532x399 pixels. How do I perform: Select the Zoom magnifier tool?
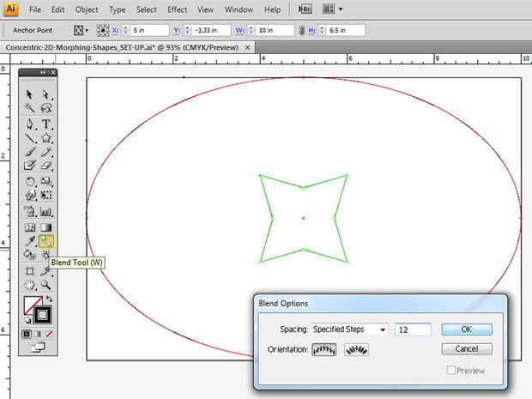pyautogui.click(x=45, y=285)
